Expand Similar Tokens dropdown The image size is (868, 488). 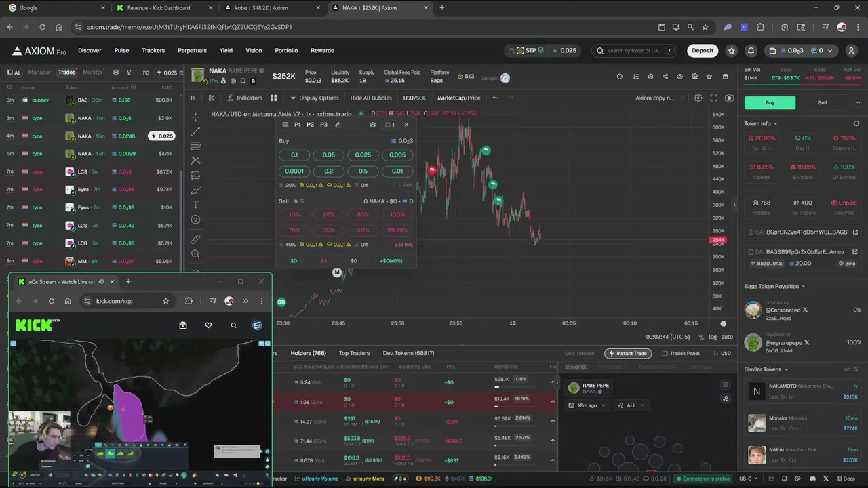pyautogui.click(x=766, y=369)
